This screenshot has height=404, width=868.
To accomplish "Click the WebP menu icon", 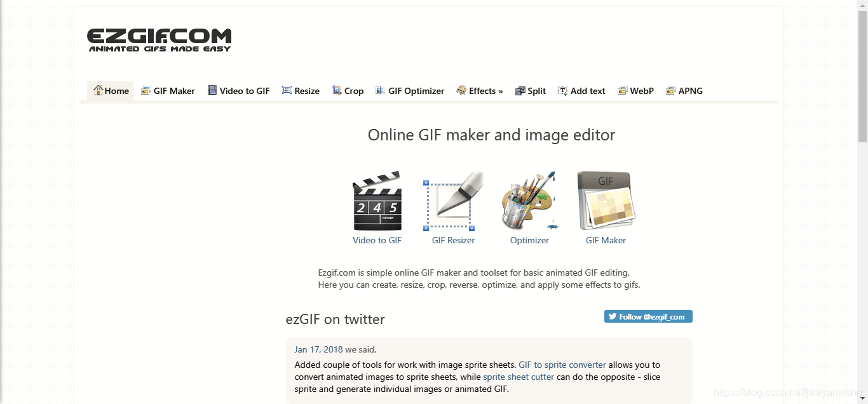I will click(x=622, y=91).
